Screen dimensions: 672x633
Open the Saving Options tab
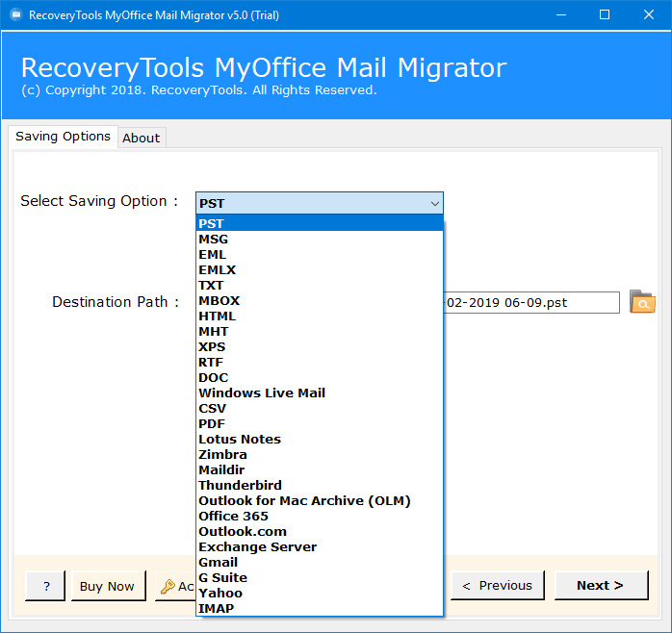[63, 137]
